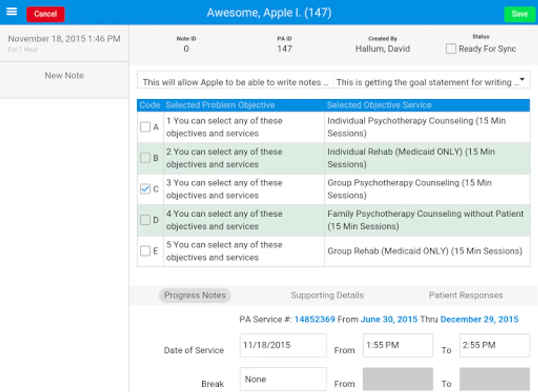The image size is (538, 392).
Task: Open the hamburger menu icon
Action: click(x=12, y=12)
